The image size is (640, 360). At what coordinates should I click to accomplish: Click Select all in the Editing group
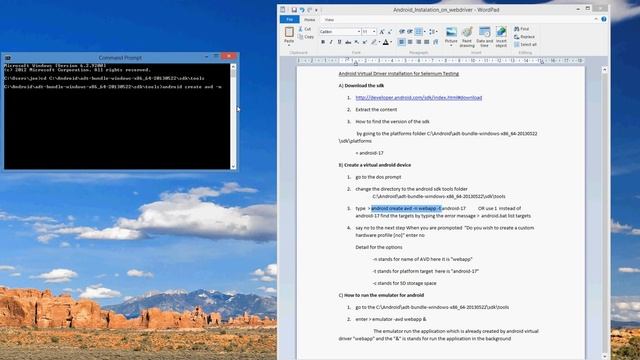[525, 44]
